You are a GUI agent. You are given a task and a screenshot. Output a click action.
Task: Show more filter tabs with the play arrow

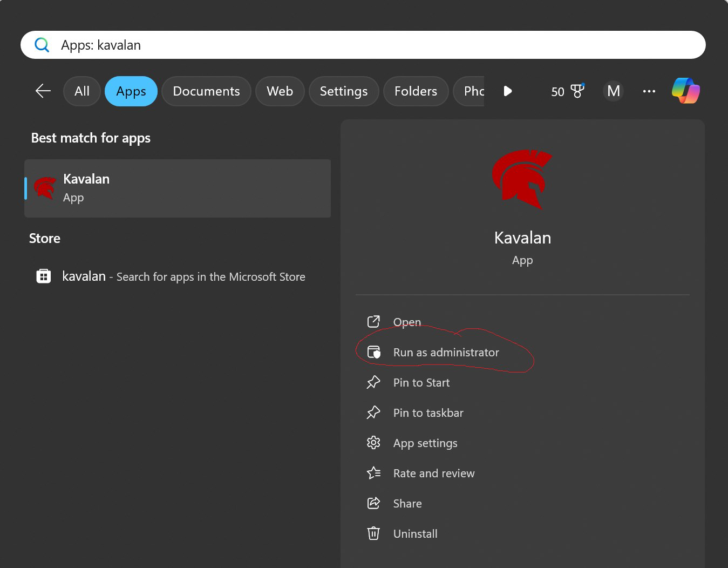(507, 91)
